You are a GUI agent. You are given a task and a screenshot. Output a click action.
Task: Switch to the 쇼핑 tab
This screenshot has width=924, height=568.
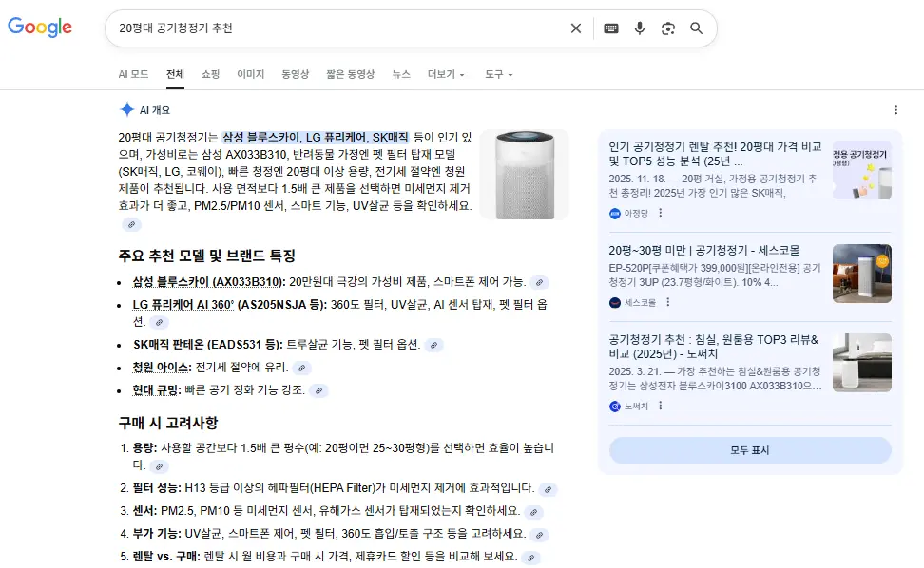click(210, 74)
